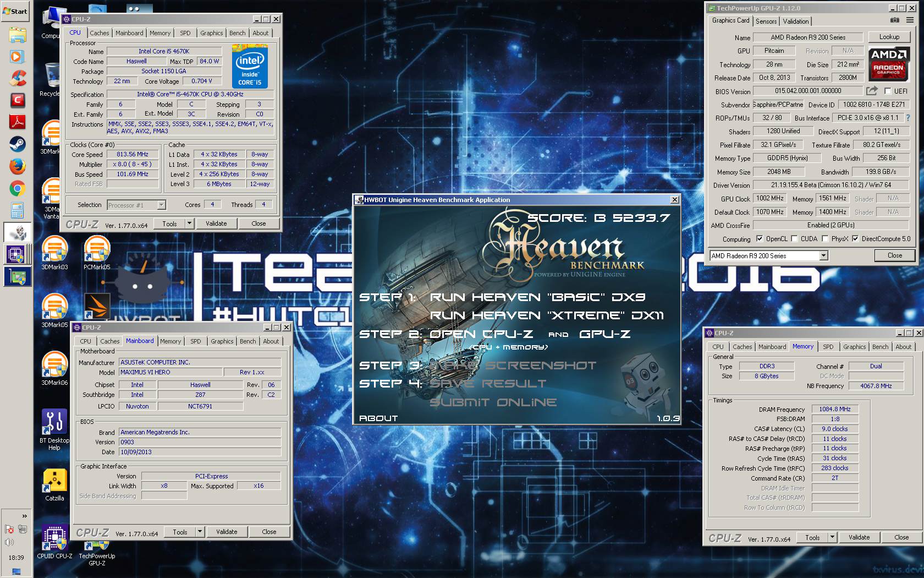
Task: Click the CPU Name field "Intel Core i5 4670K"
Action: 164,51
